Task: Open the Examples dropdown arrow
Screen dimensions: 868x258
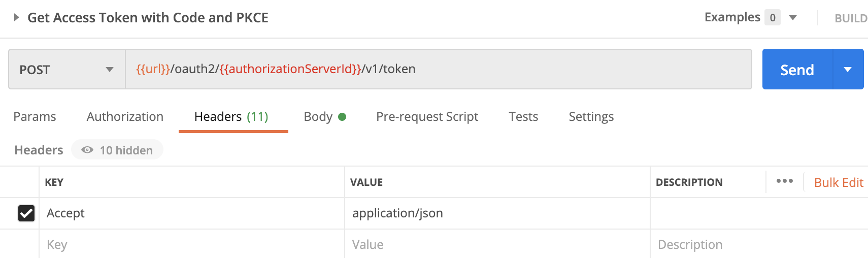Action: pyautogui.click(x=793, y=18)
